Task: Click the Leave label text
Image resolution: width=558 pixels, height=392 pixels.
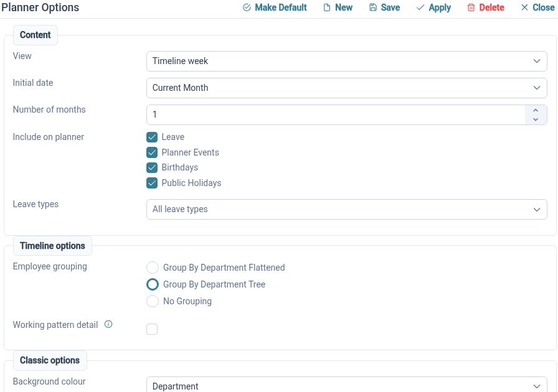Action: (x=173, y=137)
